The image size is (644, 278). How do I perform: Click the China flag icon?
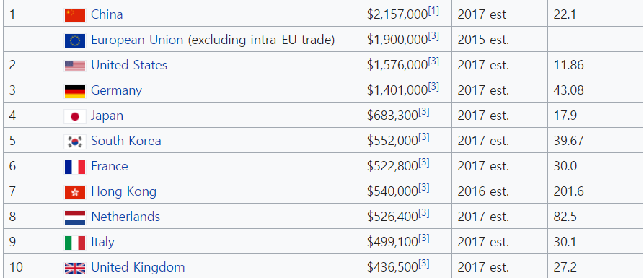pyautogui.click(x=75, y=15)
